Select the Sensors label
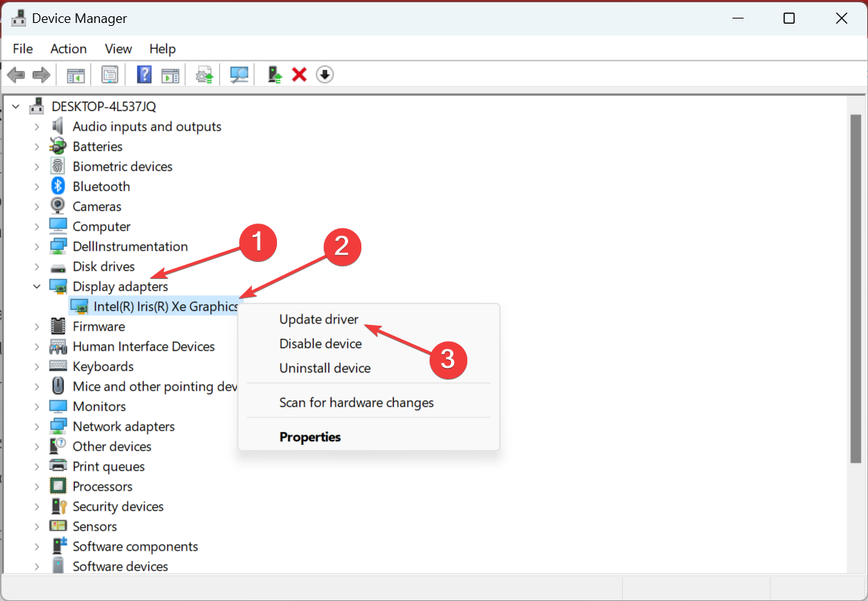This screenshot has height=601, width=868. point(95,527)
